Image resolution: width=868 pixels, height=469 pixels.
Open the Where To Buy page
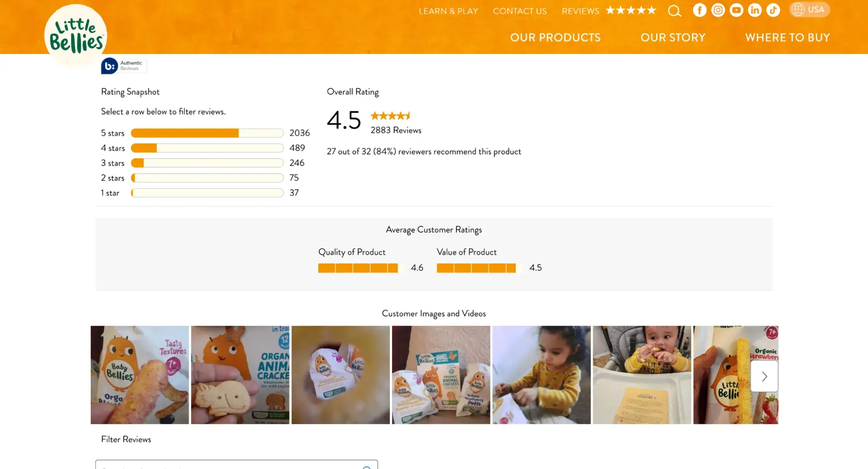pyautogui.click(x=787, y=37)
